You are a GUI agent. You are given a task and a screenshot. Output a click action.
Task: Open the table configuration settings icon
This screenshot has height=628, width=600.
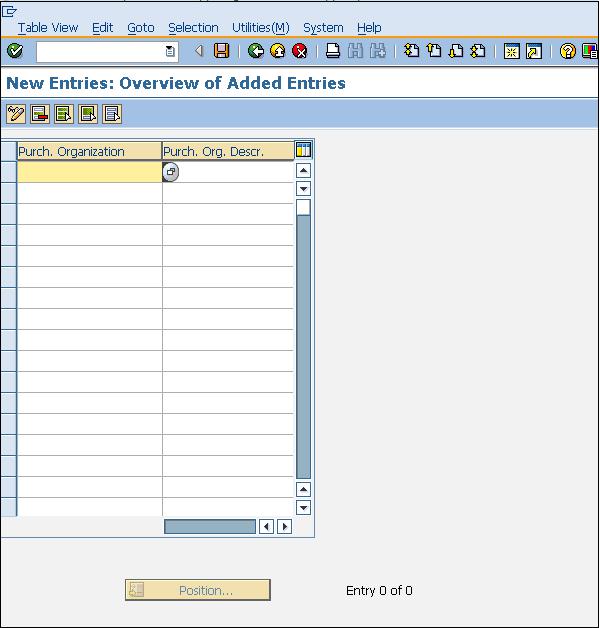[303, 151]
